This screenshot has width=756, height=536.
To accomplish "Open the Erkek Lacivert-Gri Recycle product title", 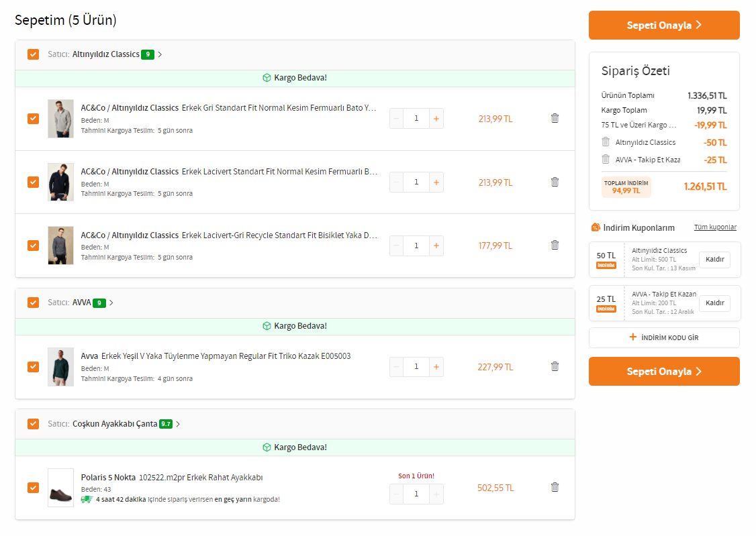I will coord(228,235).
